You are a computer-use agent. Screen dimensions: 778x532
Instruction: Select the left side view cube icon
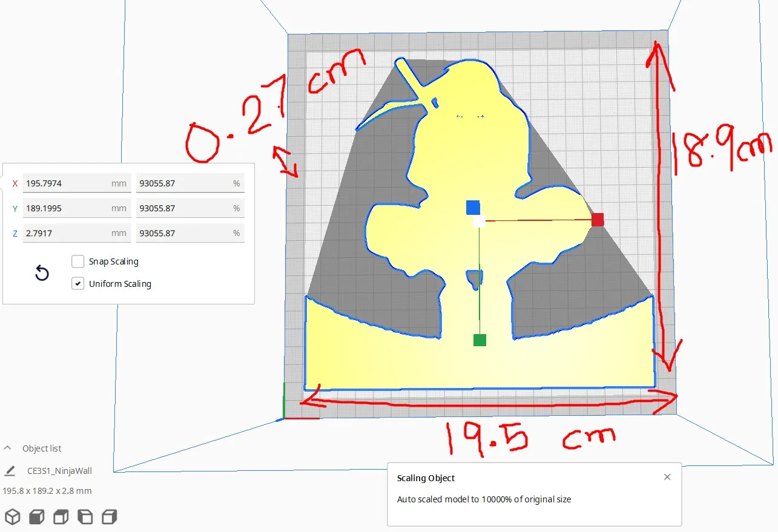(85, 517)
